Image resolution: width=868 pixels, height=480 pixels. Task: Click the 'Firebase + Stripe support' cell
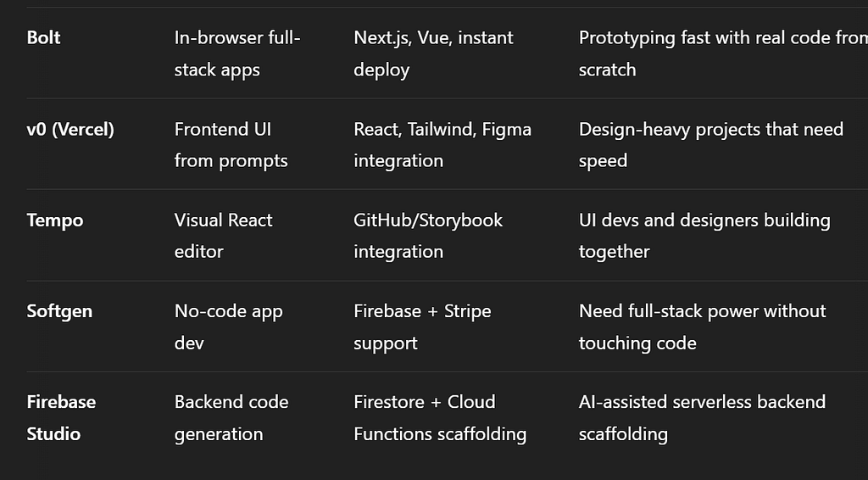[x=422, y=327]
